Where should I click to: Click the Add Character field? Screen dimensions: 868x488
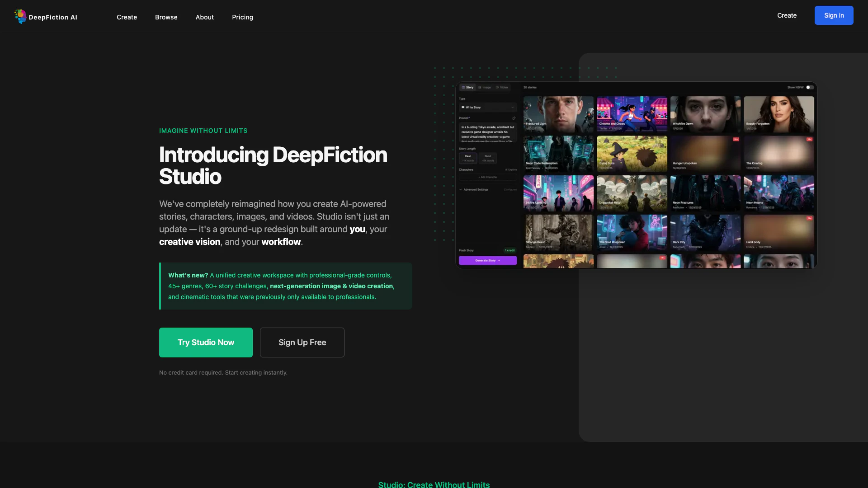click(x=487, y=178)
